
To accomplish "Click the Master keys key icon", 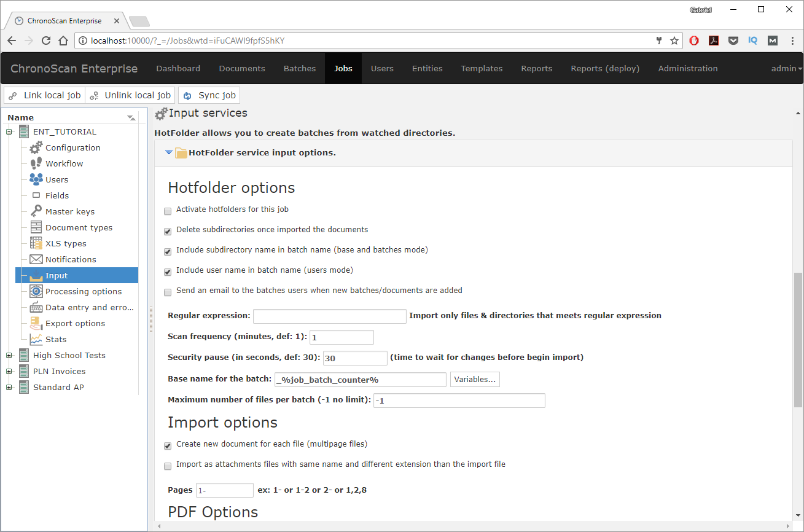I will click(36, 211).
